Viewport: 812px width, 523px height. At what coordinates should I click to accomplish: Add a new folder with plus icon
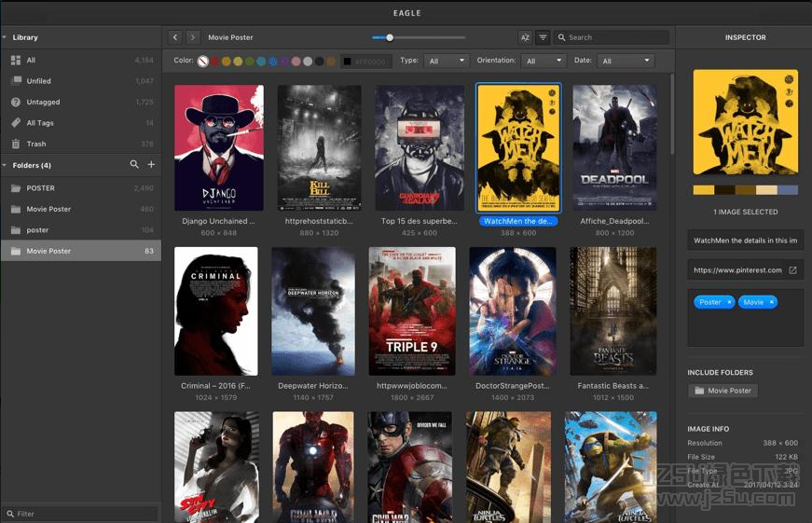point(151,164)
